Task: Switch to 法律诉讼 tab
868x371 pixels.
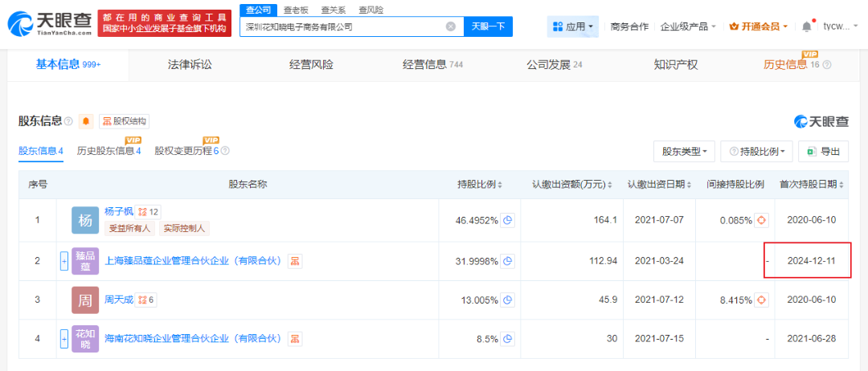Action: 190,65
